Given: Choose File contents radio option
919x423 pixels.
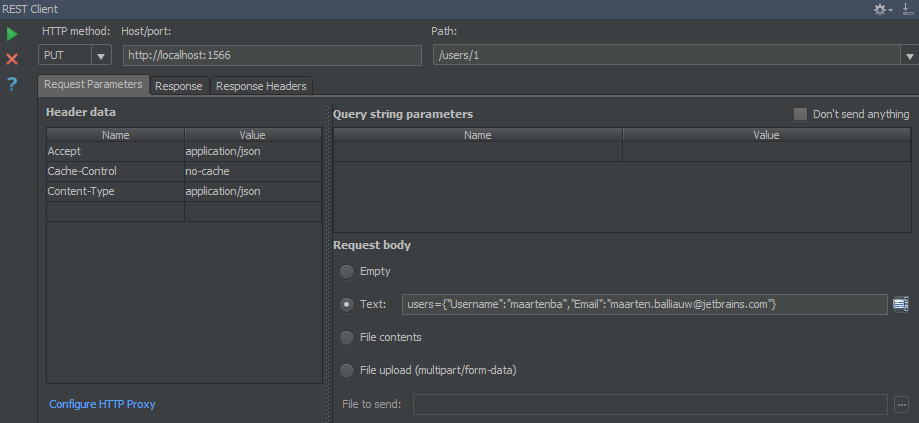Looking at the screenshot, I should point(347,337).
